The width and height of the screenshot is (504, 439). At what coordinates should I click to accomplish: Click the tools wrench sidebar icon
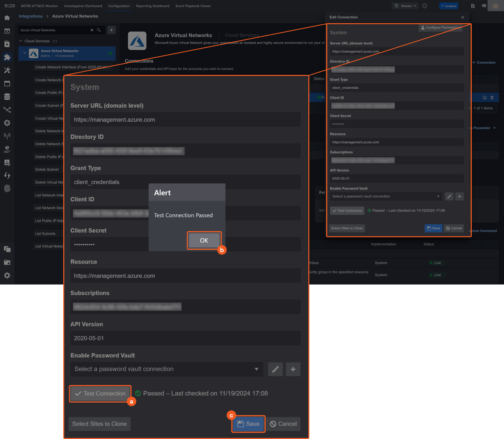[7, 70]
